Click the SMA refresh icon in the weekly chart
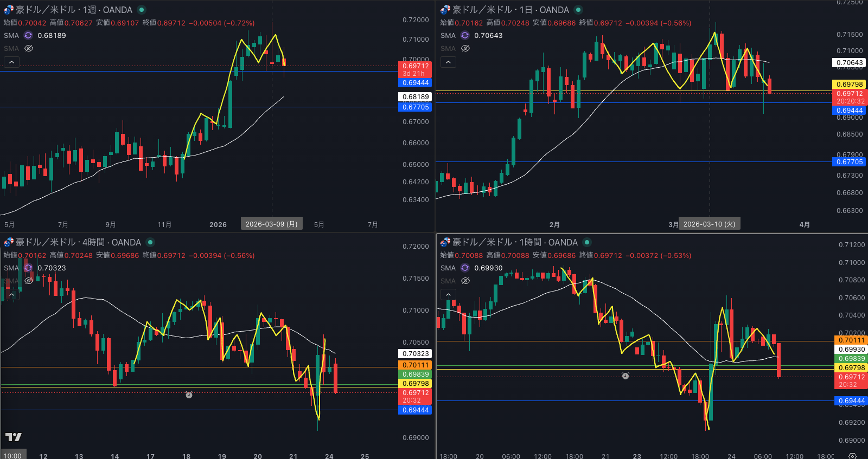 [x=28, y=35]
